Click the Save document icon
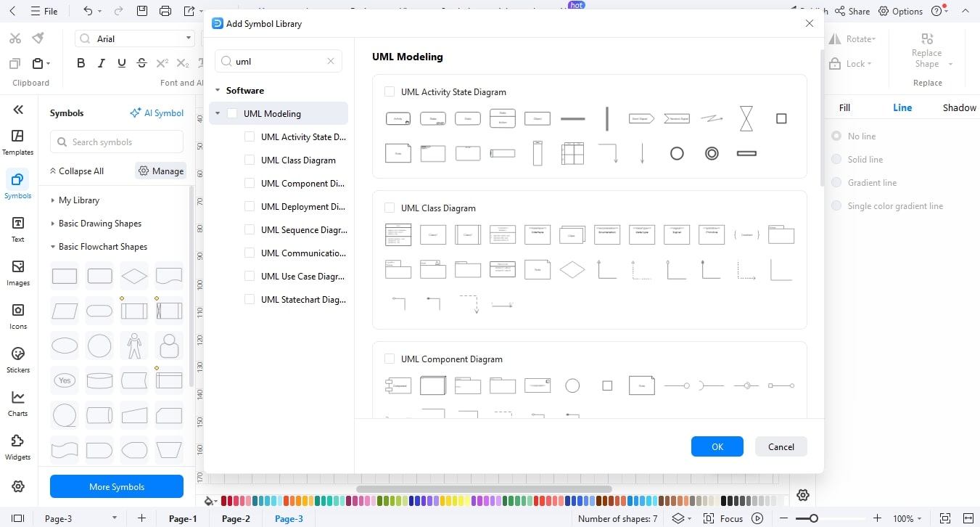This screenshot has width=980, height=527. point(141,11)
